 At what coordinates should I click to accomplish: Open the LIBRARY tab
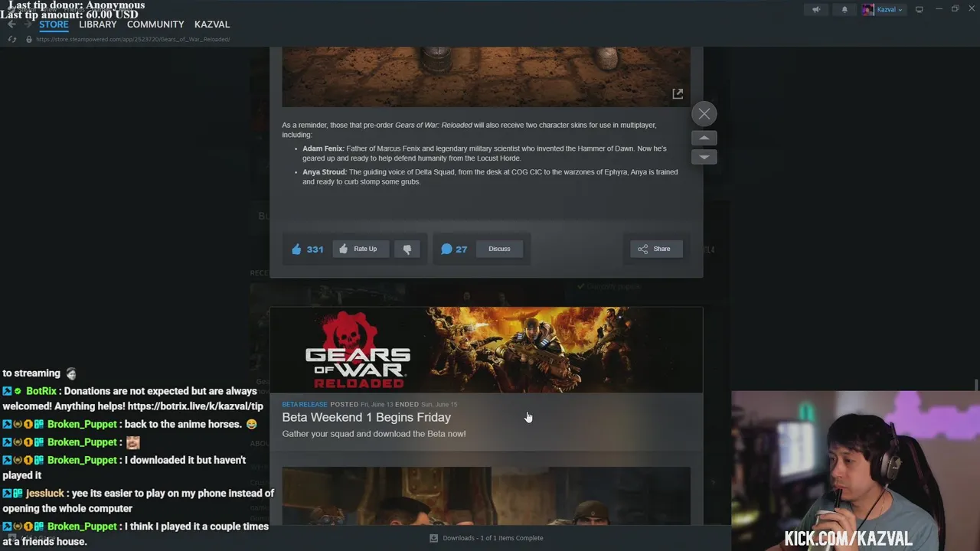98,24
